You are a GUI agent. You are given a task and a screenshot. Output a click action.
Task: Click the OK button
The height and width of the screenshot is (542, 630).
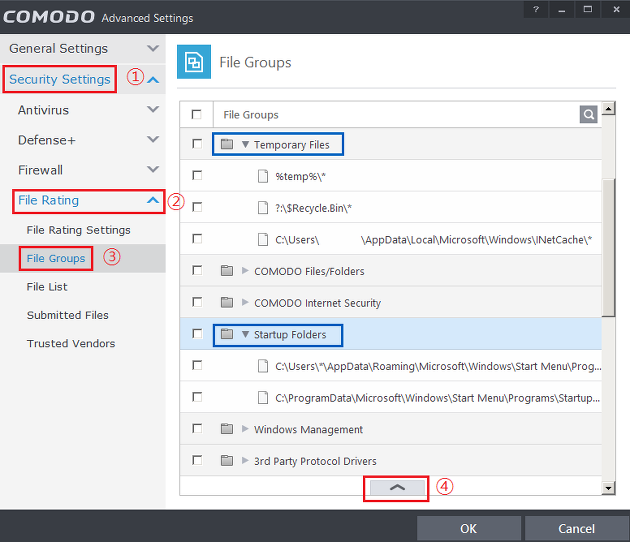point(468,528)
